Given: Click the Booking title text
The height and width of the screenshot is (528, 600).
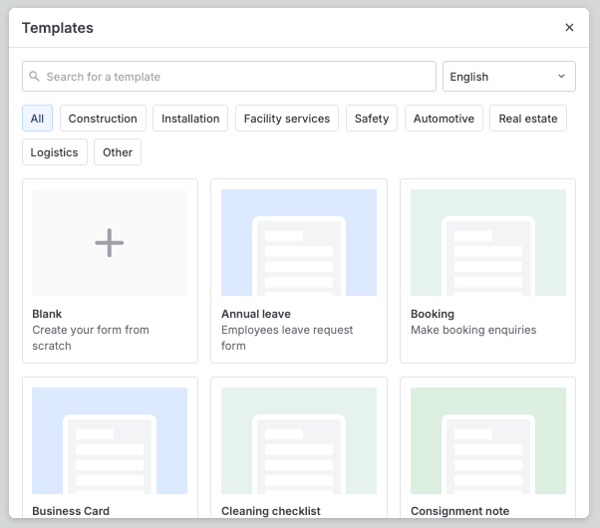Looking at the screenshot, I should 432,314.
